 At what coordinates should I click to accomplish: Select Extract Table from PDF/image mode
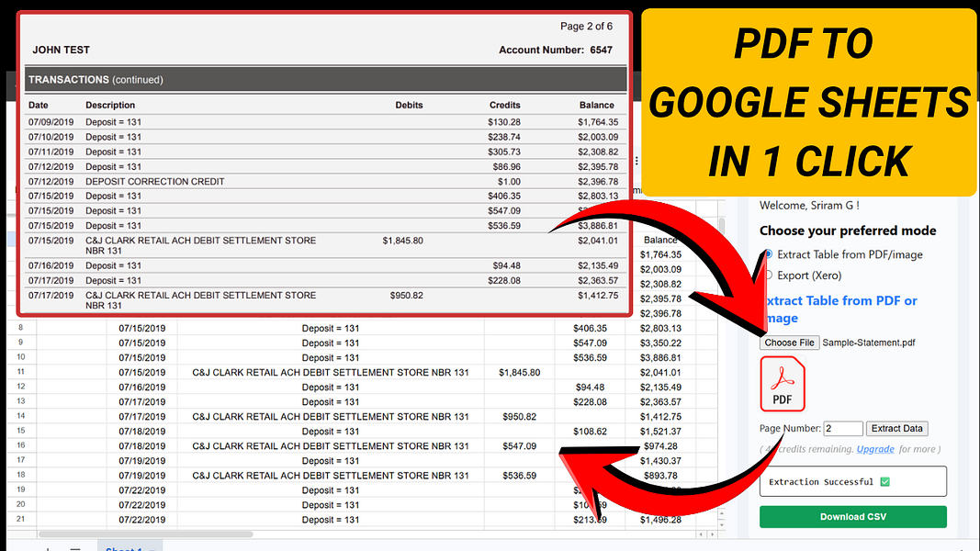click(x=769, y=254)
